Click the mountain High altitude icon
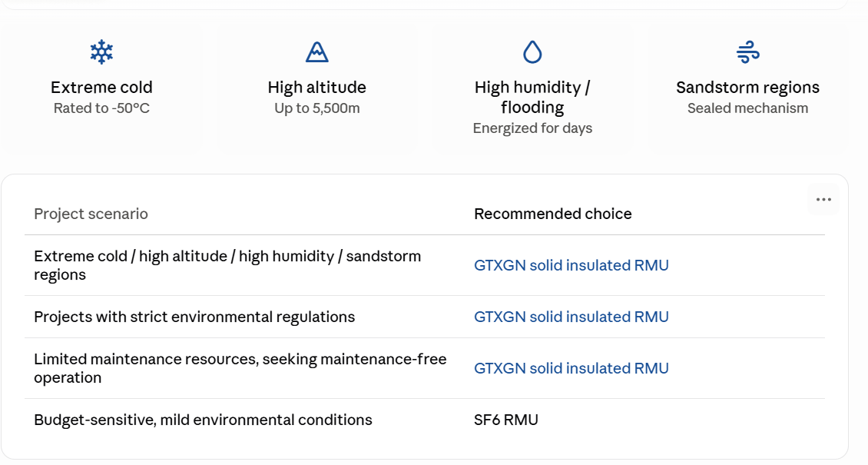868x465 pixels. coord(317,52)
